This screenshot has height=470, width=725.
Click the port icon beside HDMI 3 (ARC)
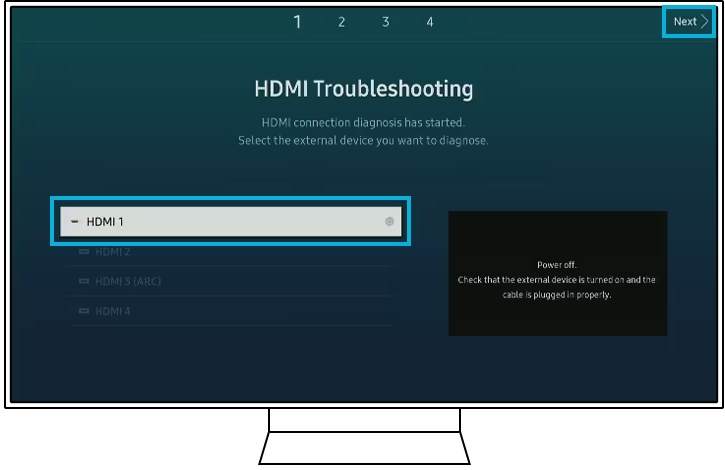pos(83,282)
